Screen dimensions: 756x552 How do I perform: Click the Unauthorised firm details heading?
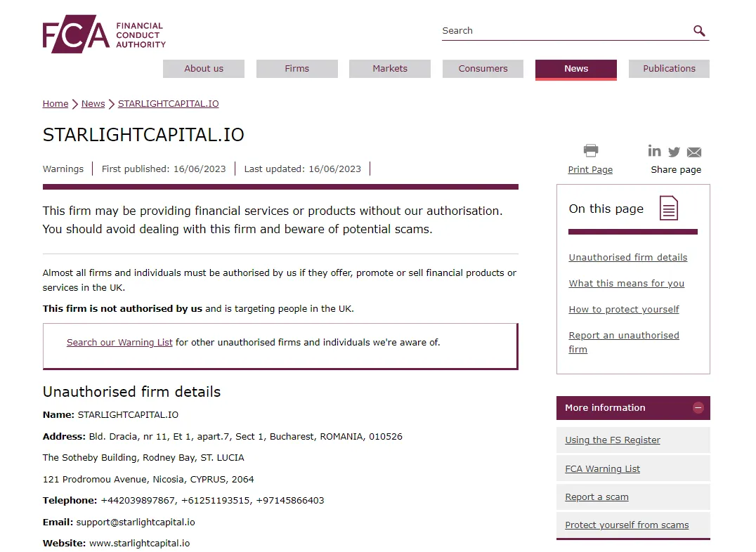[131, 391]
